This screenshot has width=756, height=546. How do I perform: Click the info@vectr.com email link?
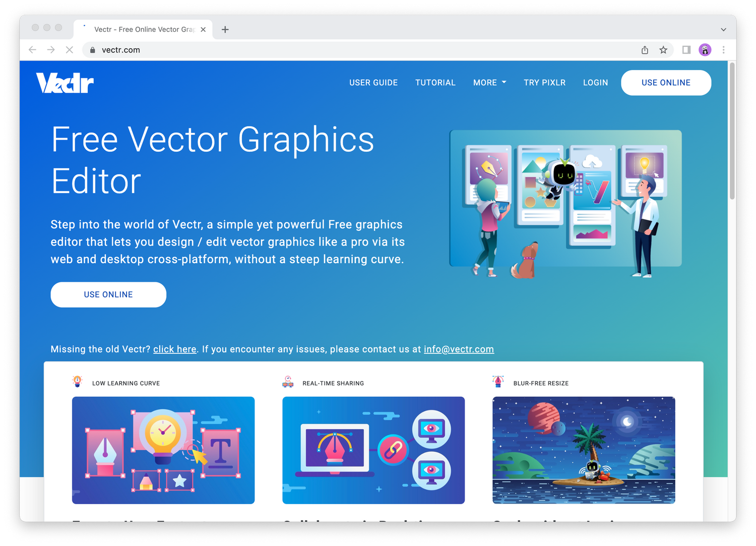[459, 349]
